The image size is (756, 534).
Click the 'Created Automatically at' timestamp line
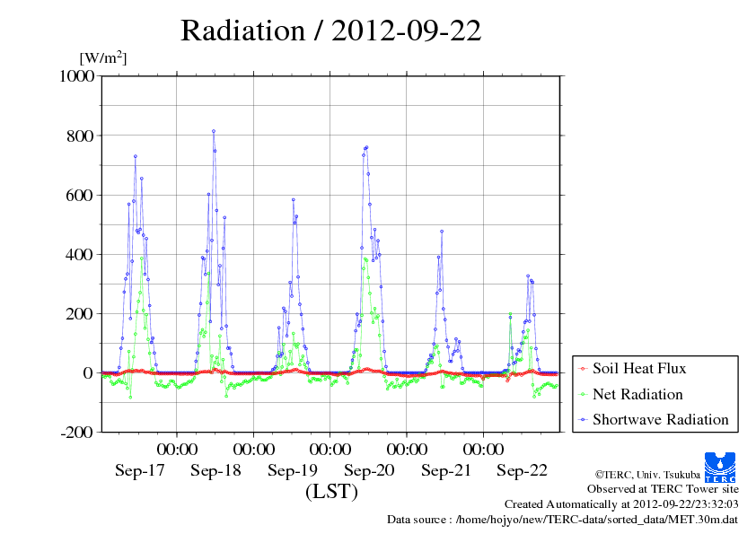coord(621,504)
